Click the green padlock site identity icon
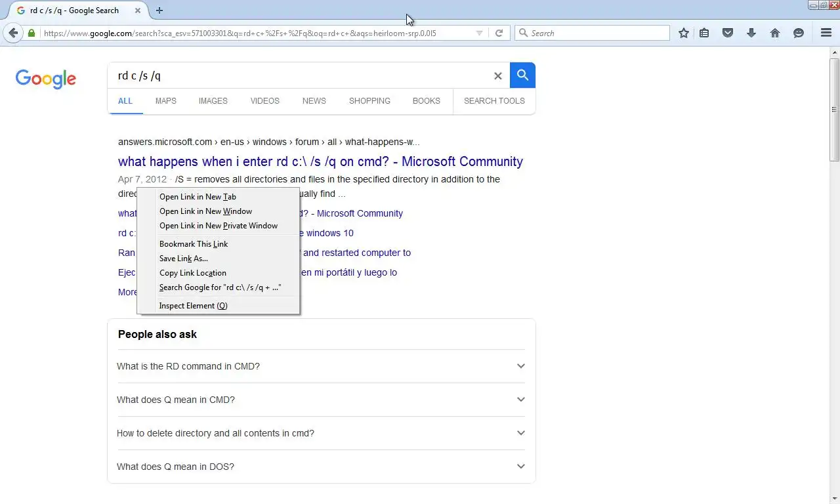 point(31,33)
